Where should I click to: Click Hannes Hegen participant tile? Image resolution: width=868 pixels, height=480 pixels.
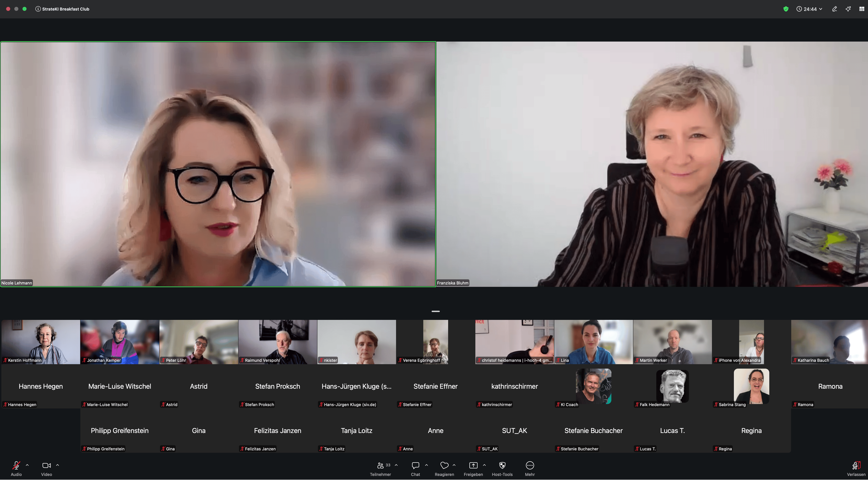pos(41,386)
